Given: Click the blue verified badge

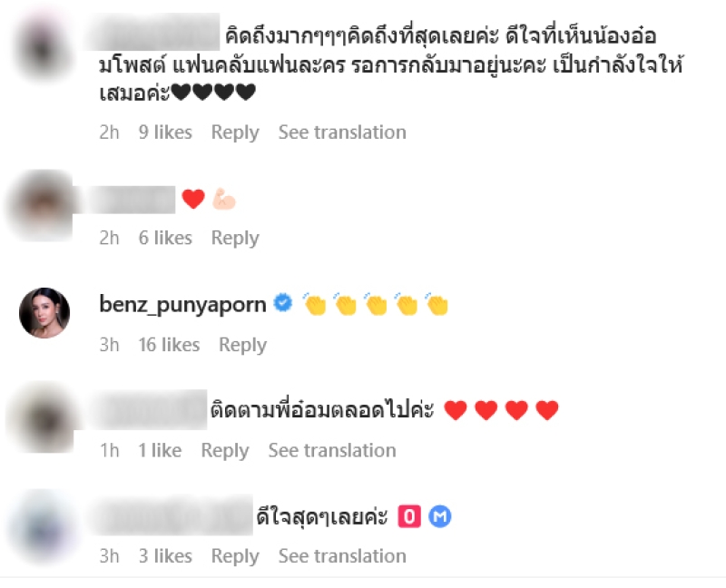Looking at the screenshot, I should coord(283,303).
